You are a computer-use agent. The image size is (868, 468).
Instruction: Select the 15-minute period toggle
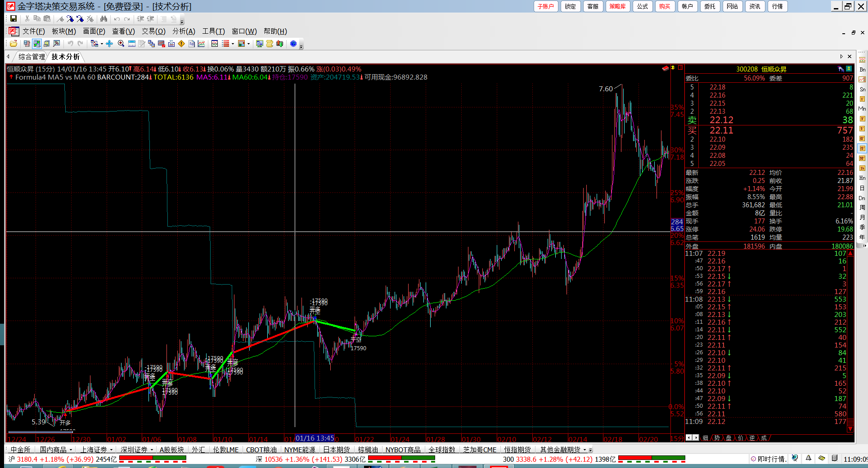tap(862, 148)
